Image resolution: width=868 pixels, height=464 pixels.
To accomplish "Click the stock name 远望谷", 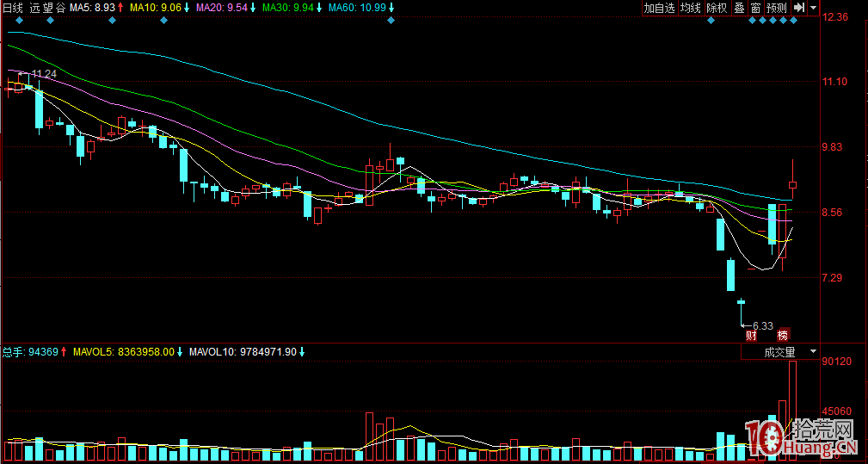I will click(x=49, y=8).
